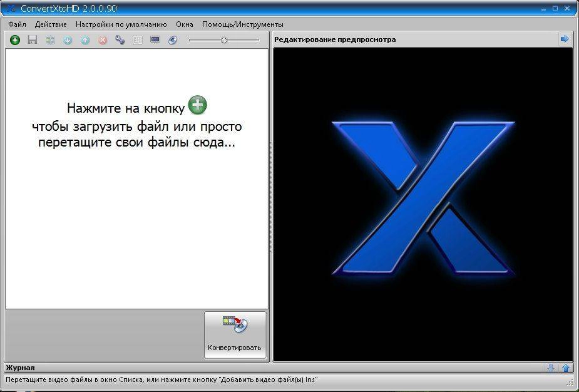Open the Настройки по умолчанию menu

[x=121, y=24]
